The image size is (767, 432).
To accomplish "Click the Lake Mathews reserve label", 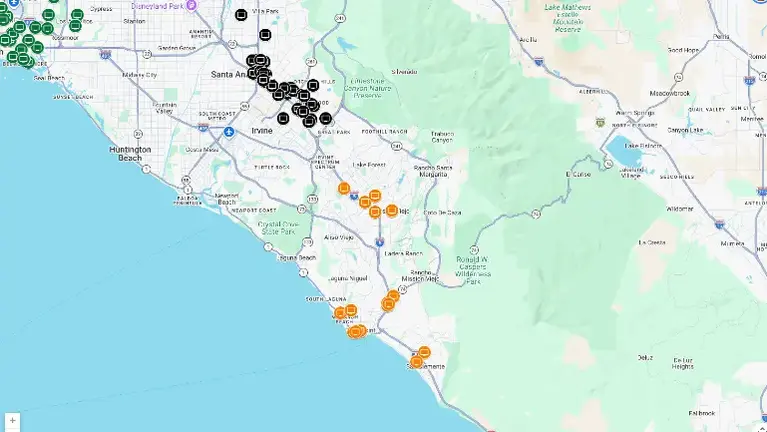I will pyautogui.click(x=567, y=18).
